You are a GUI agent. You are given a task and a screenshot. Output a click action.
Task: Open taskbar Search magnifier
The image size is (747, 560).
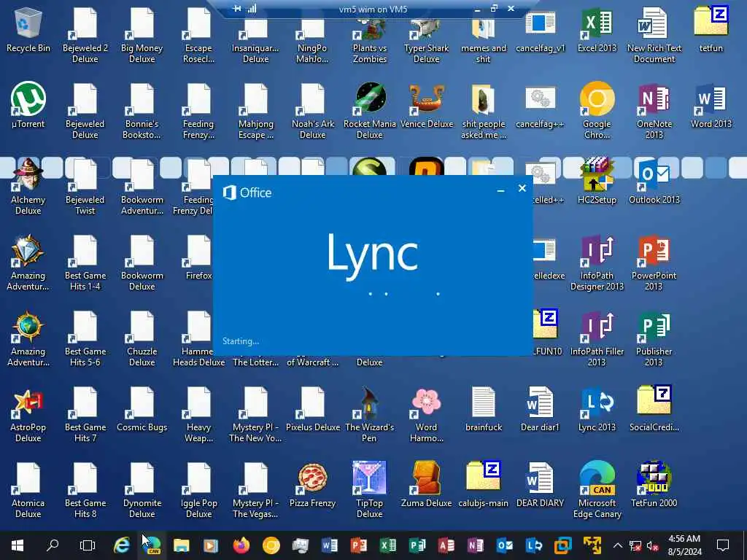coord(52,545)
